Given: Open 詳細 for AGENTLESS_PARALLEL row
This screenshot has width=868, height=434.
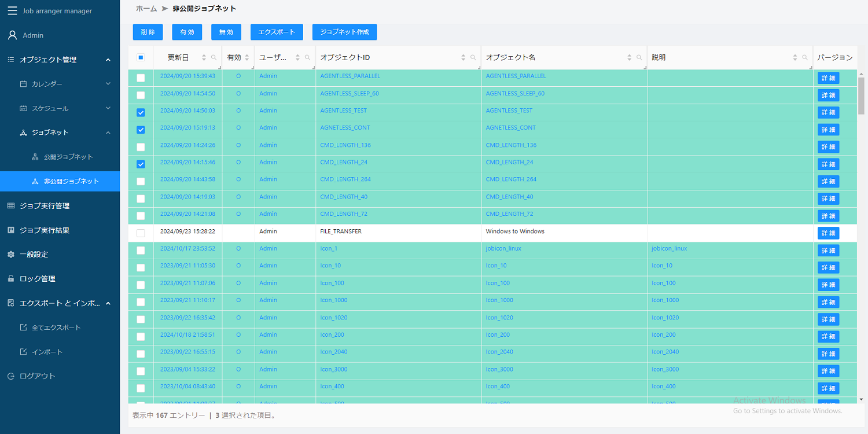Looking at the screenshot, I should pos(828,78).
